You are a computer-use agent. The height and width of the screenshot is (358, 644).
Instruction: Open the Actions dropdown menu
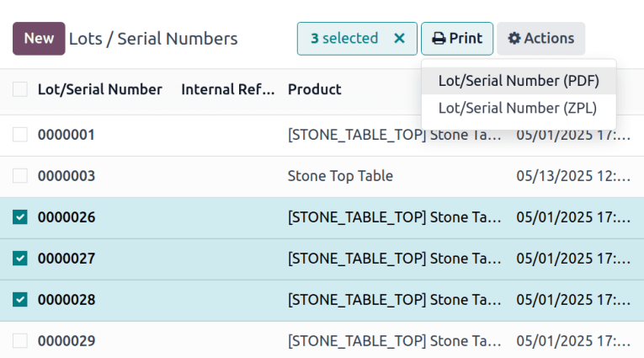pyautogui.click(x=540, y=39)
